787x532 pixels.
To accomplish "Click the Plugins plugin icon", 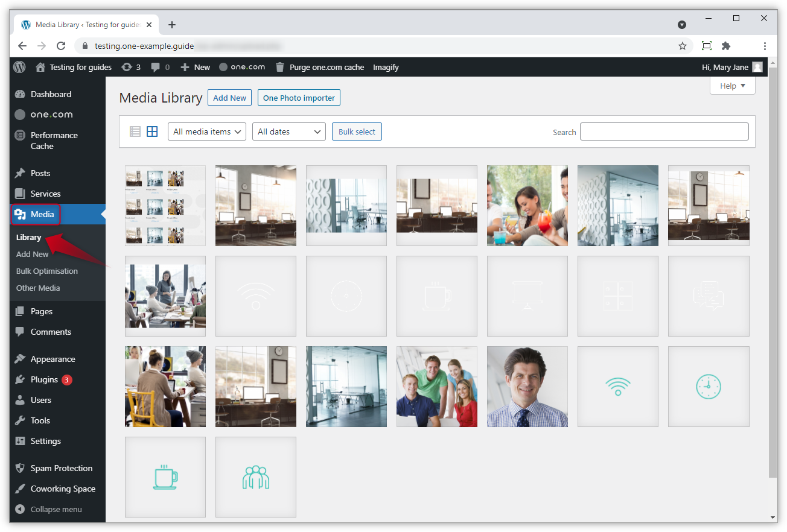I will [x=19, y=379].
